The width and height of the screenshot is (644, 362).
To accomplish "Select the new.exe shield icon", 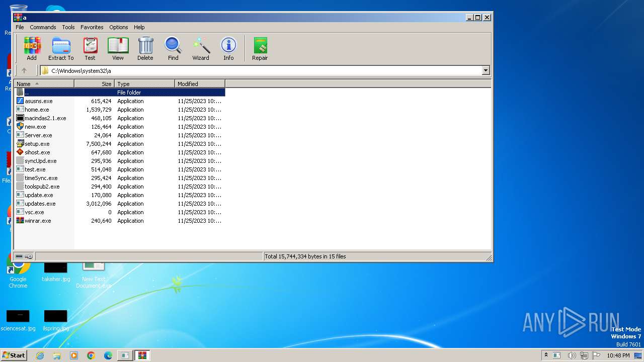I will 20,127.
